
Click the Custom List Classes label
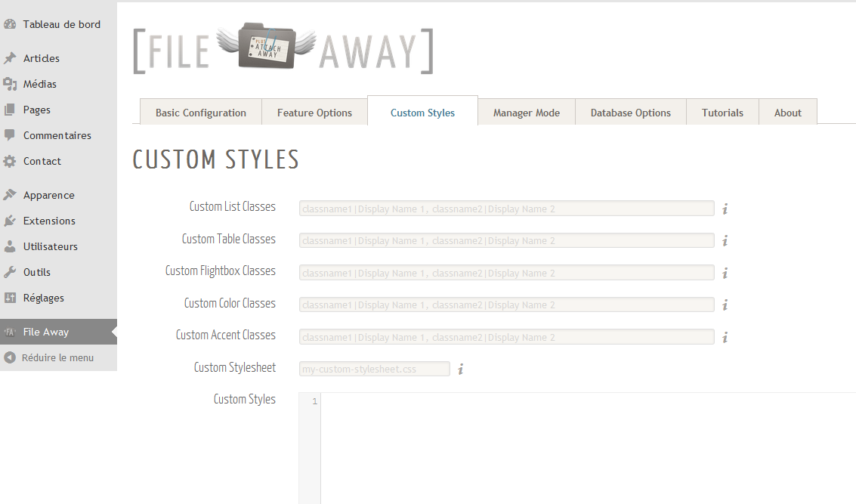point(233,206)
